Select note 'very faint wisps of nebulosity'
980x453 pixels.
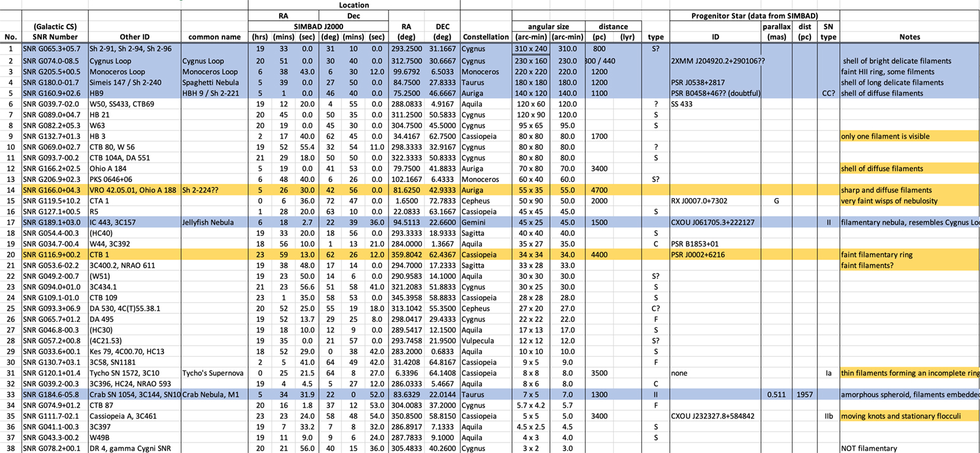tap(910, 200)
